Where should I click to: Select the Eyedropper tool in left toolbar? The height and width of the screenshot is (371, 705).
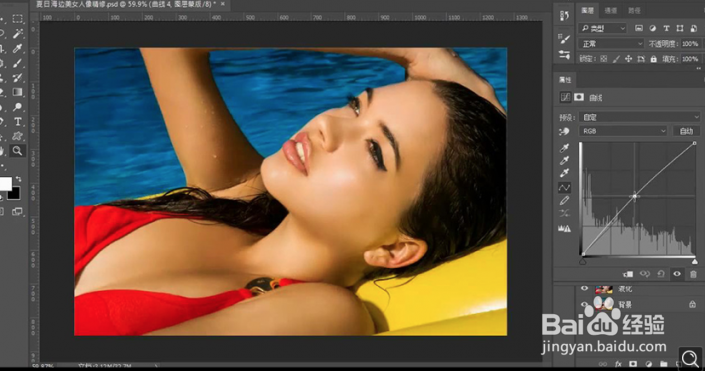pos(18,48)
